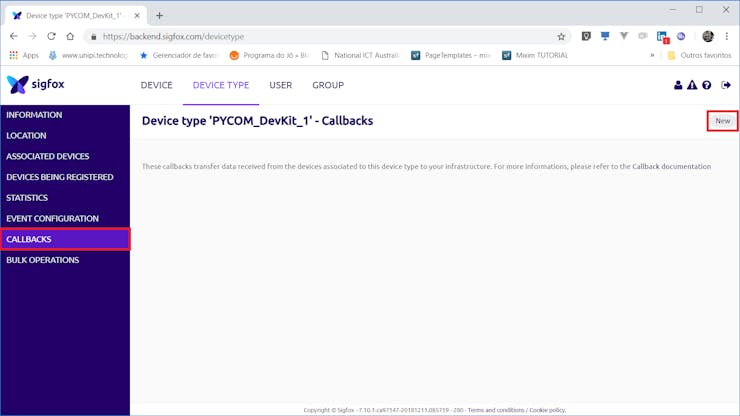Open INFORMATION in the sidebar
The width and height of the screenshot is (740, 416).
(x=65, y=115)
